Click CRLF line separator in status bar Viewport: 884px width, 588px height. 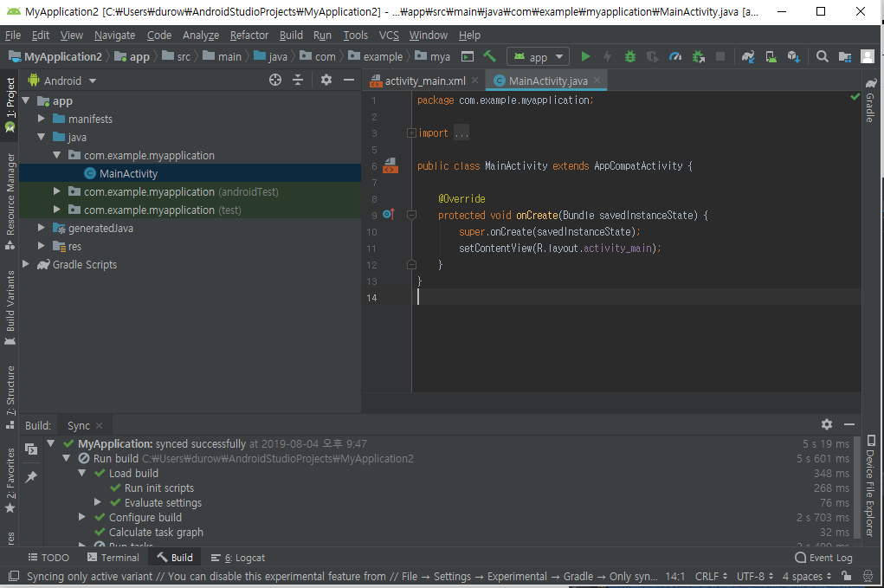(710, 576)
